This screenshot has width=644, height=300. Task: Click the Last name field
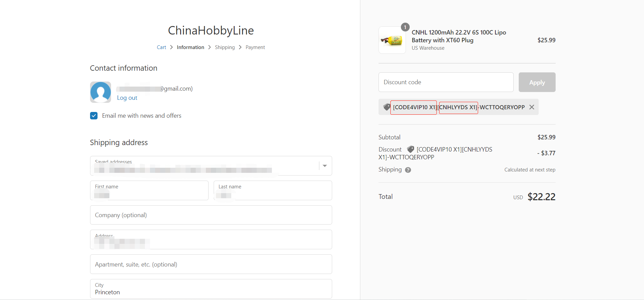273,190
